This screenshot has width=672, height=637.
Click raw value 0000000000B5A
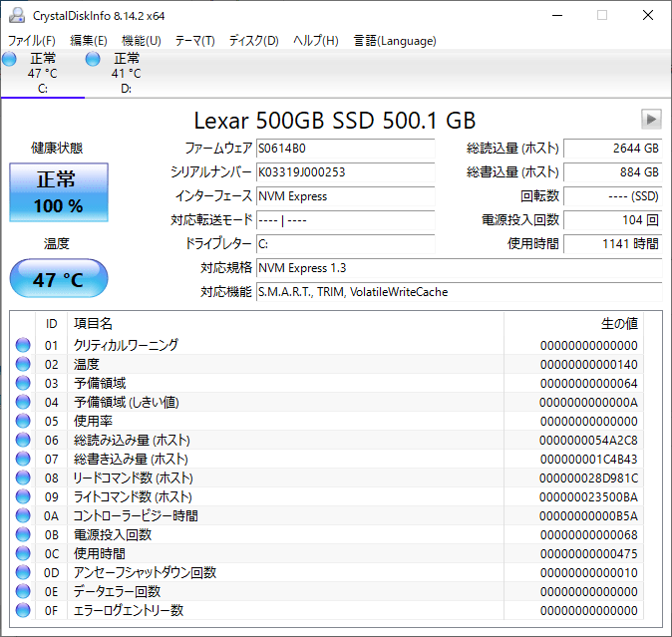pos(589,515)
